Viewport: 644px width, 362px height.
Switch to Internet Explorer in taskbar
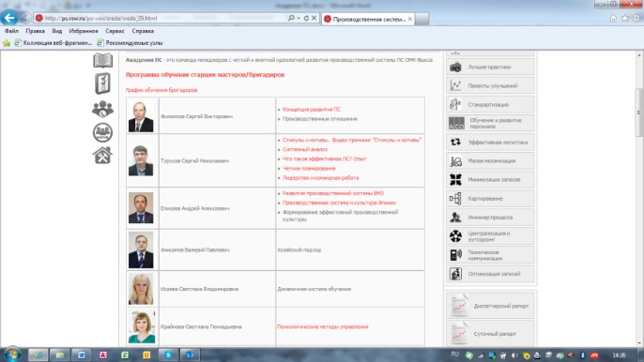pyautogui.click(x=38, y=354)
